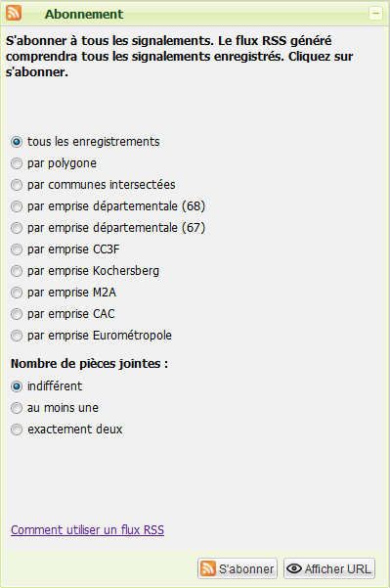Choose 'par emprise Eurométropole' option
Screen dimensions: 390x588
[x=17, y=336]
